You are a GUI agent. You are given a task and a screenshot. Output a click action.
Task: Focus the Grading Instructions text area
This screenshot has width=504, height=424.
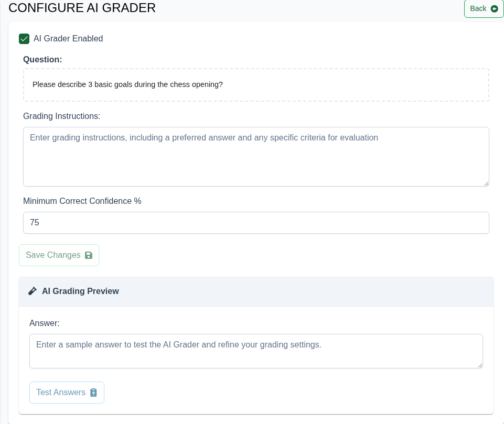click(x=256, y=157)
